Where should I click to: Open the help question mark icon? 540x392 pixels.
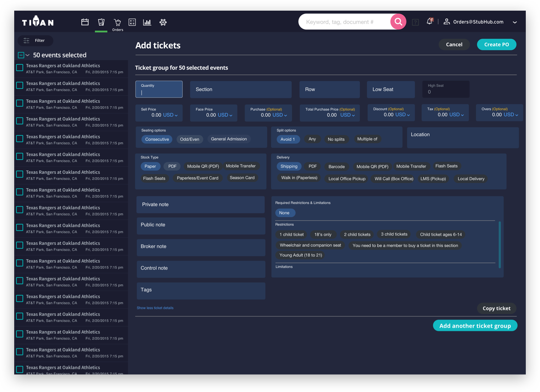coord(415,22)
